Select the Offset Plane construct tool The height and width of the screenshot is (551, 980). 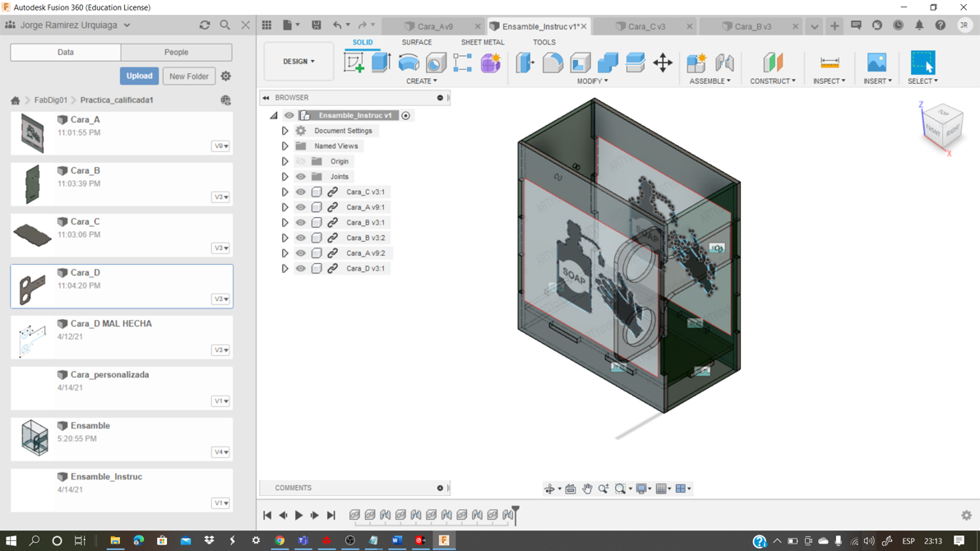pos(773,63)
